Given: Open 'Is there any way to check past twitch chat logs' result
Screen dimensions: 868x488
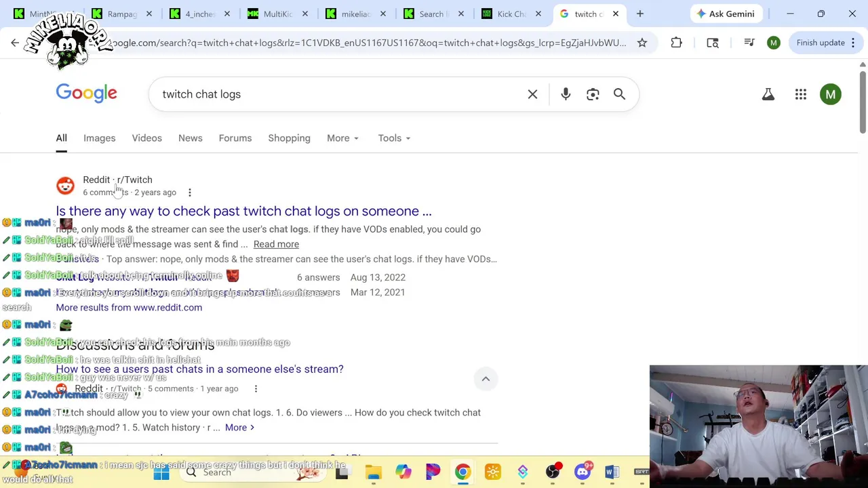Looking at the screenshot, I should (x=243, y=211).
